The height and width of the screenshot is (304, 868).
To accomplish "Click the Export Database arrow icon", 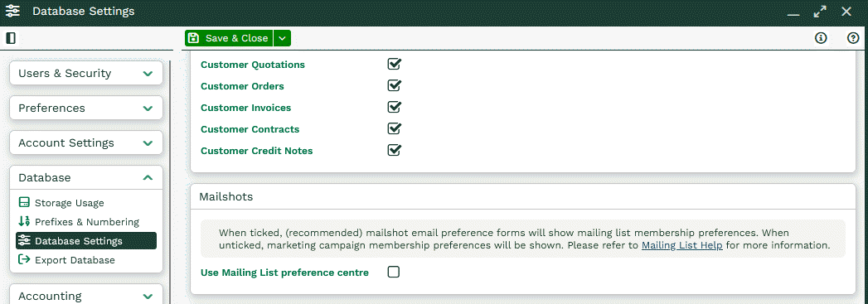I will pyautogui.click(x=24, y=259).
